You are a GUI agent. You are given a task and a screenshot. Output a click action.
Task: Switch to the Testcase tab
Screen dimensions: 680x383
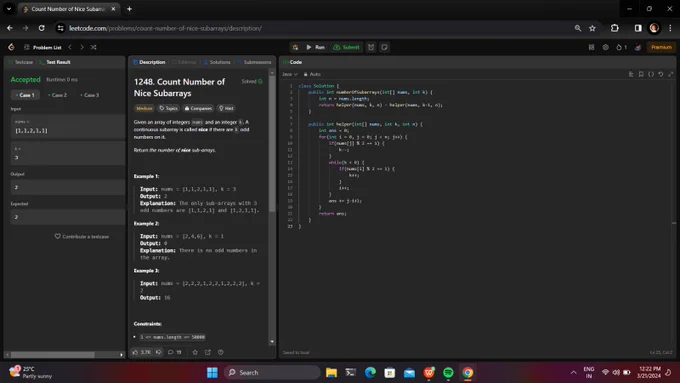pos(21,62)
